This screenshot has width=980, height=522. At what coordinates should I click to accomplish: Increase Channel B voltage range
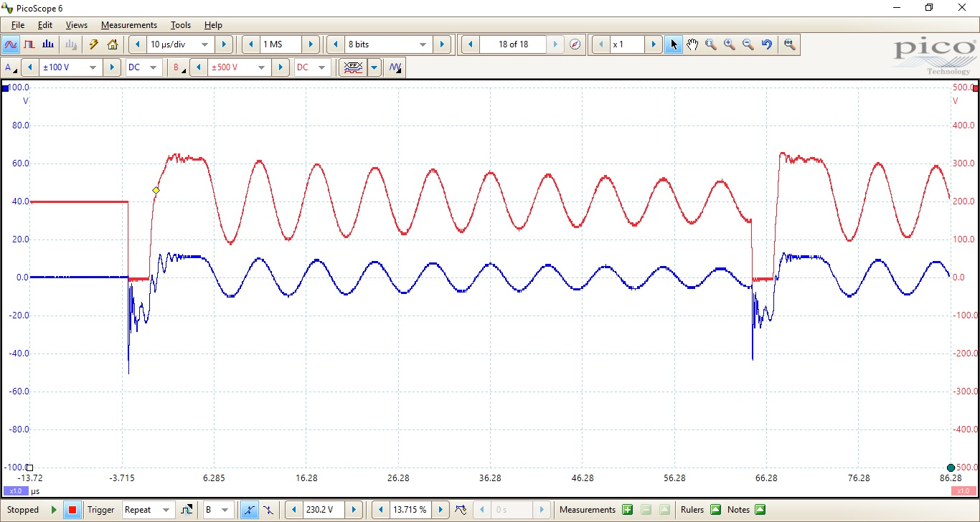281,68
